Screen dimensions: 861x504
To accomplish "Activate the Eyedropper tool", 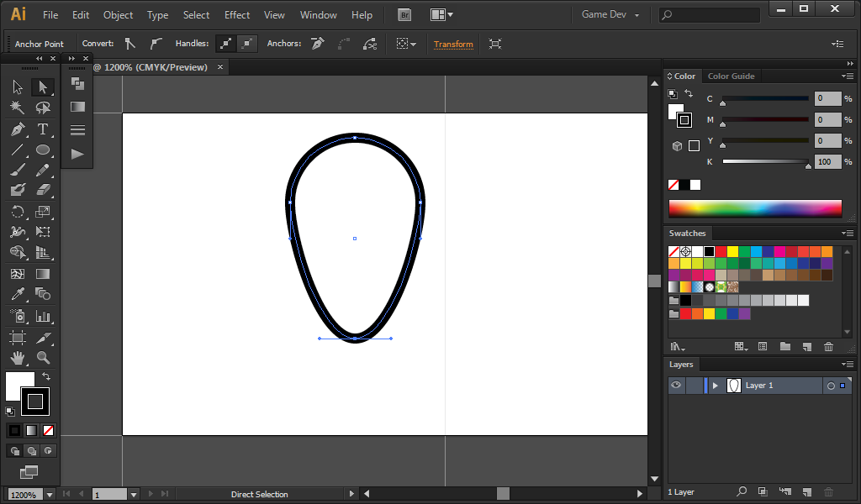I will point(18,294).
